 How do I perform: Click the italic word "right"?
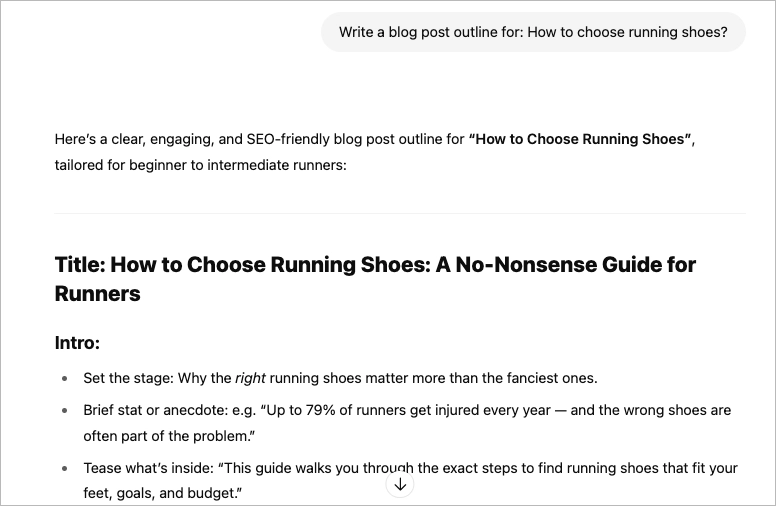pos(249,378)
